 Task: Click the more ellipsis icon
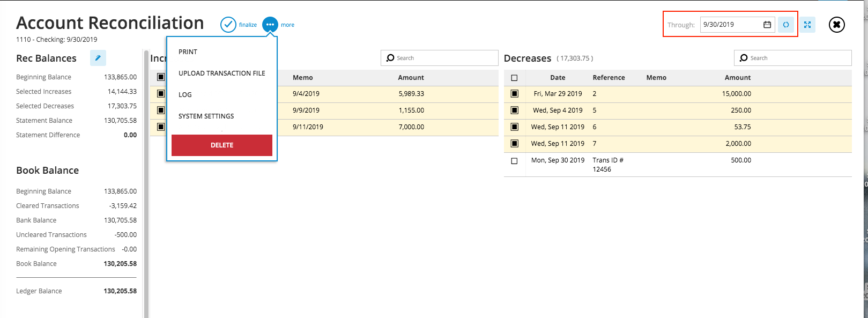tap(270, 25)
